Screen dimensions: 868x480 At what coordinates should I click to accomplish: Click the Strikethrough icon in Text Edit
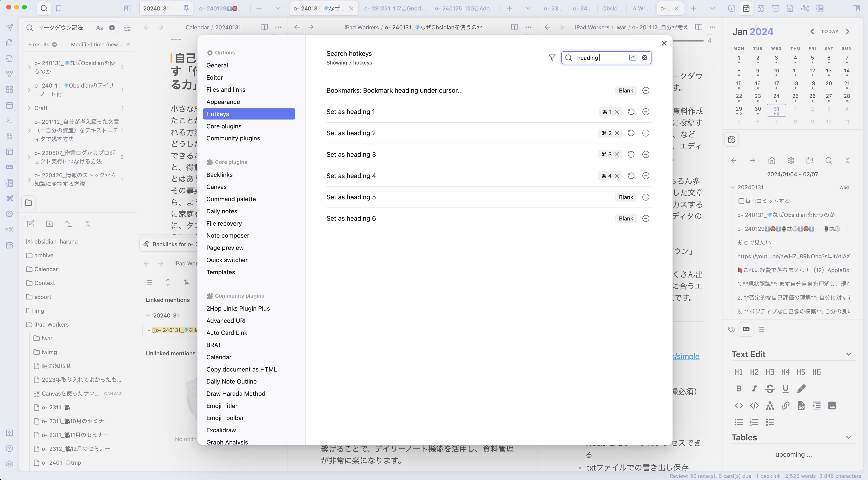tap(770, 389)
